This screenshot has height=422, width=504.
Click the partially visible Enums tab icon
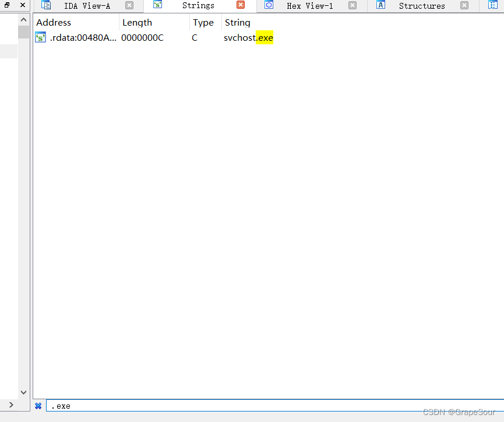click(493, 5)
